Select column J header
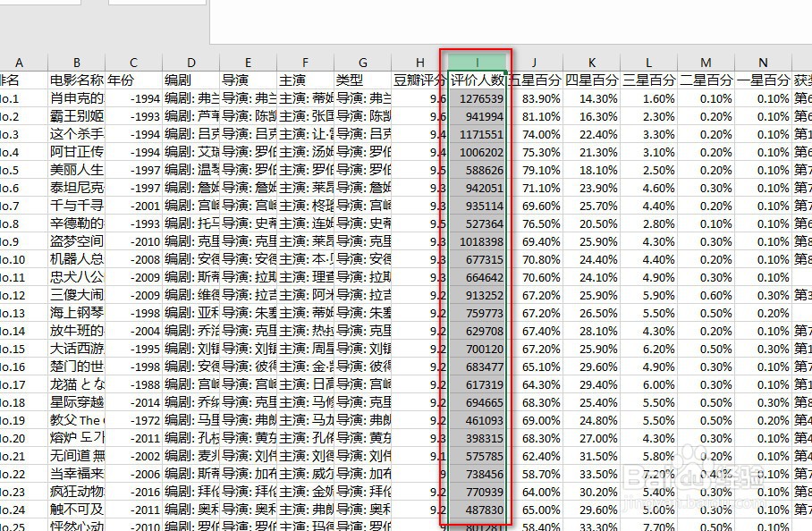The height and width of the screenshot is (531, 812). click(535, 63)
